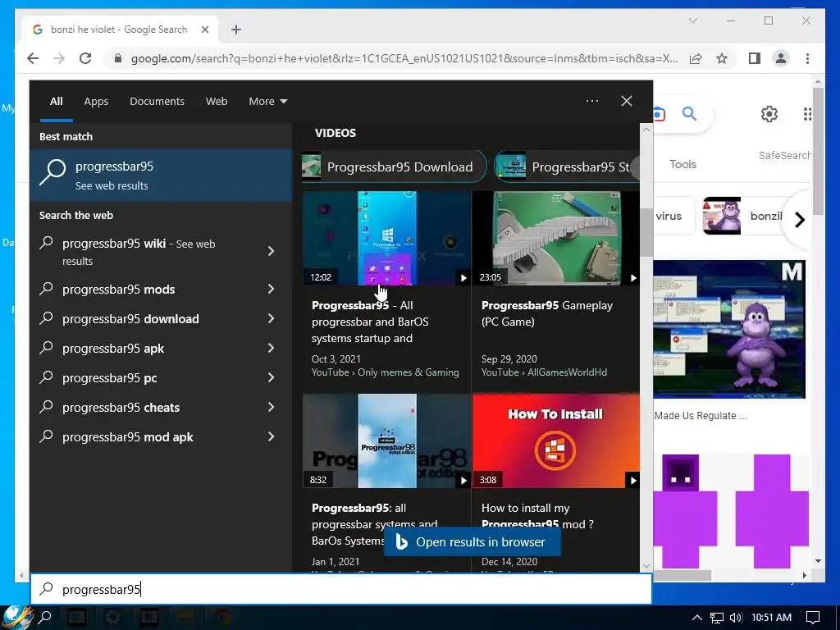Expand progressbar95 apk suggestion arrow
840x630 pixels.
point(271,348)
